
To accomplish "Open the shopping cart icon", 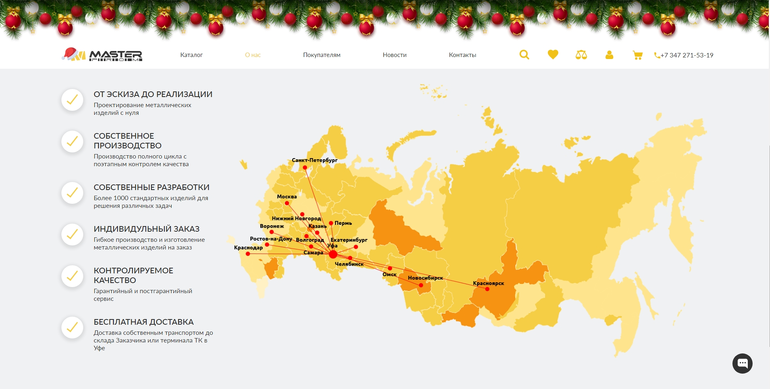I will (x=637, y=55).
